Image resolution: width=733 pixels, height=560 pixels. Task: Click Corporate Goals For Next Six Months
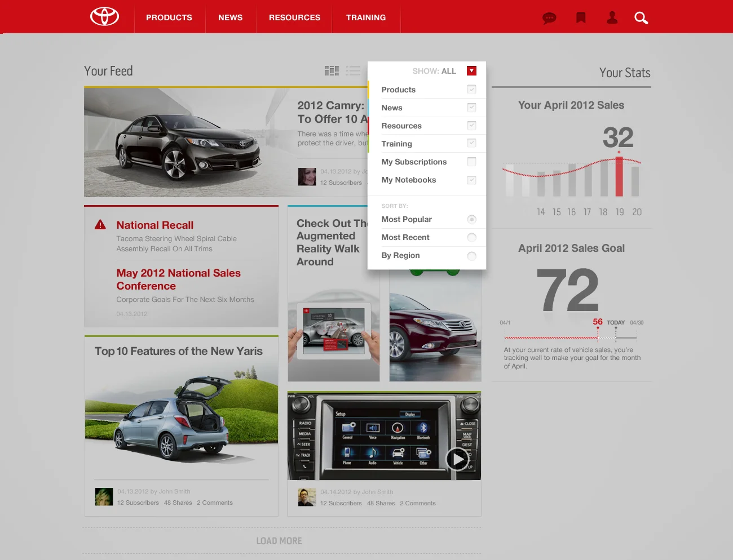point(185,300)
